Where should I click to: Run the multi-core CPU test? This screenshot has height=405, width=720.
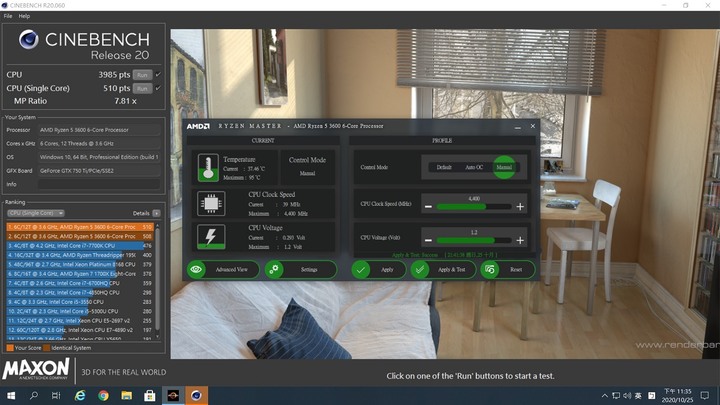tap(142, 75)
